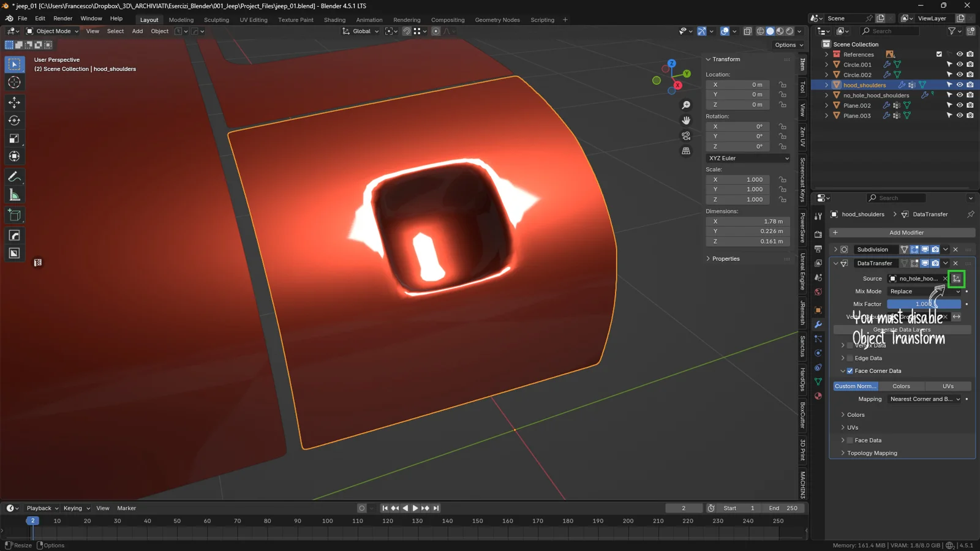Click the play animation button
The image size is (980, 551).
point(415,508)
